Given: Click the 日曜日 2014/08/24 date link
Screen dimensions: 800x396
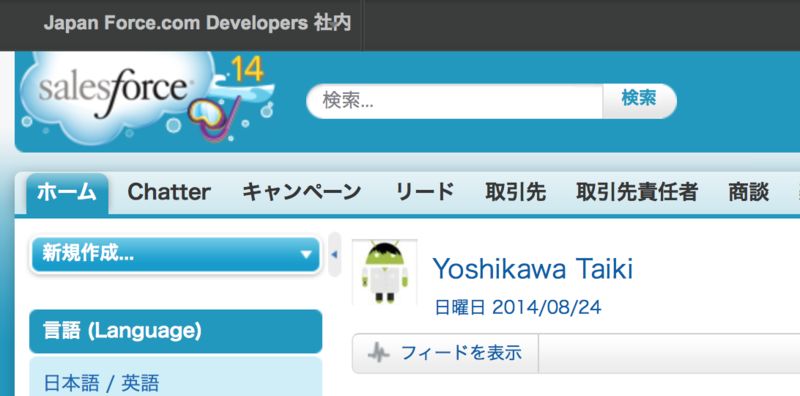Looking at the screenshot, I should [518, 308].
